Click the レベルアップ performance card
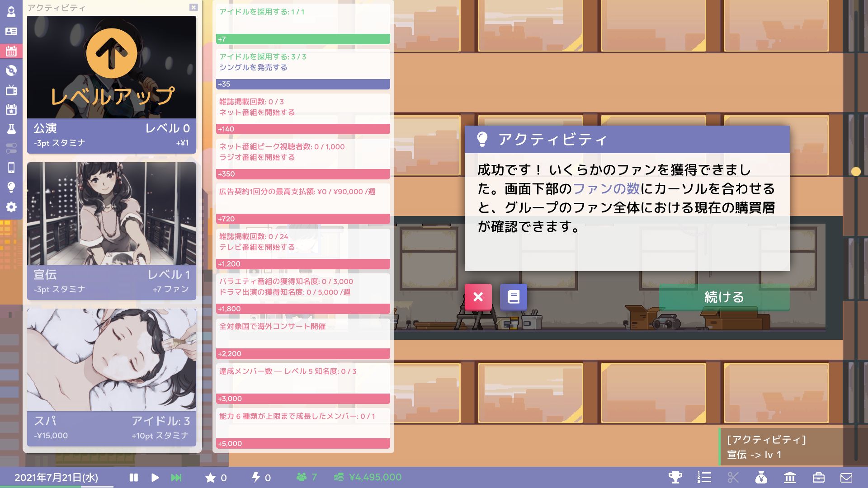 (112, 84)
